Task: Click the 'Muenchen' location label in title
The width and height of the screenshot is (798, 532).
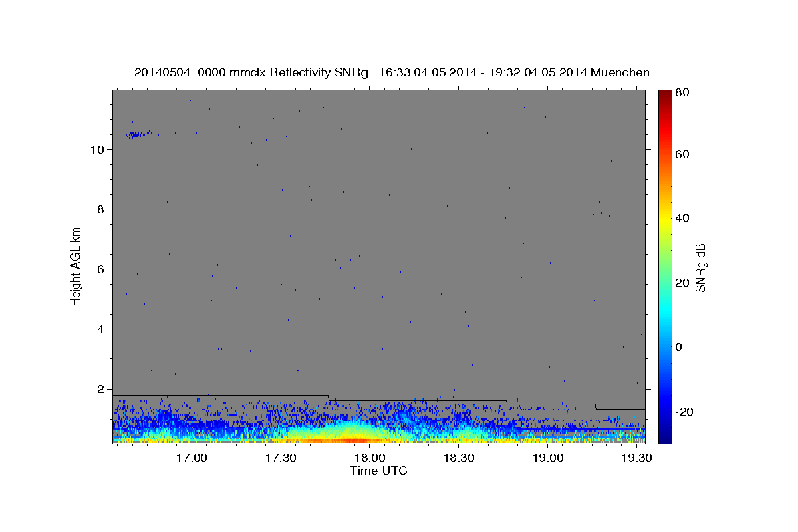Action: point(619,72)
